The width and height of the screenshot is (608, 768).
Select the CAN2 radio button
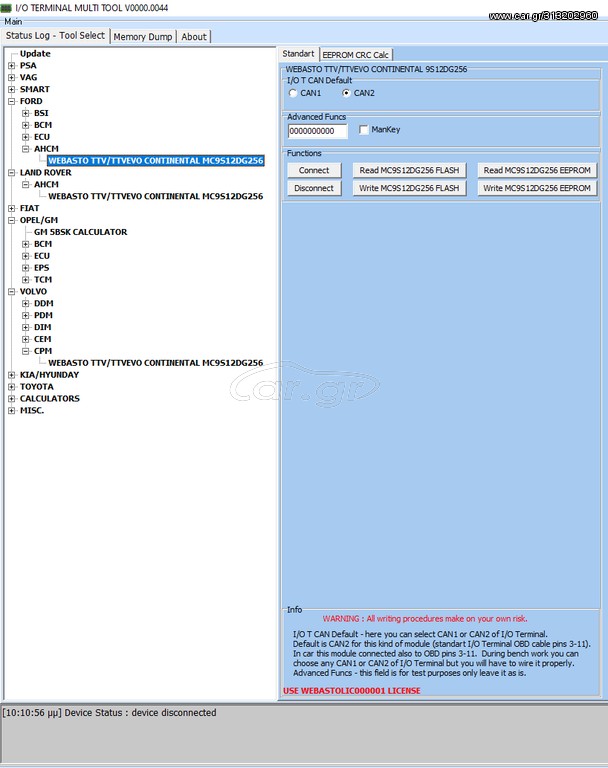(x=346, y=93)
